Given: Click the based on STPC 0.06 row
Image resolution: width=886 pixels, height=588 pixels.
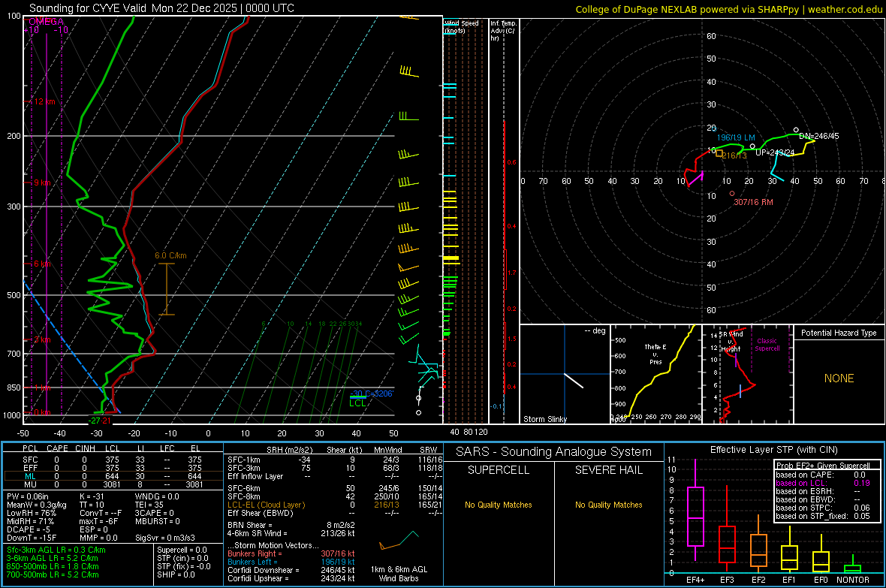Looking at the screenshot, I should click(x=823, y=508).
